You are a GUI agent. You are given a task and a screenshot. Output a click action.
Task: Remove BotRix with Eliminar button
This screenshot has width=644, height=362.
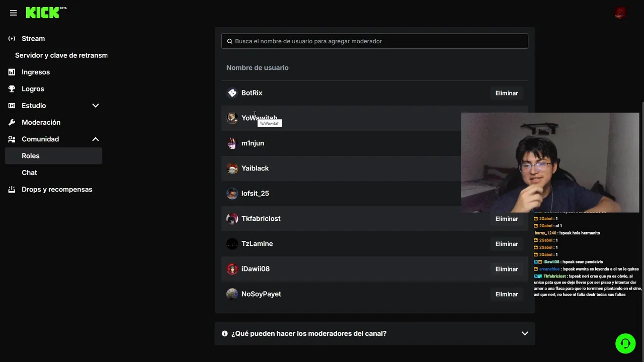click(x=507, y=93)
